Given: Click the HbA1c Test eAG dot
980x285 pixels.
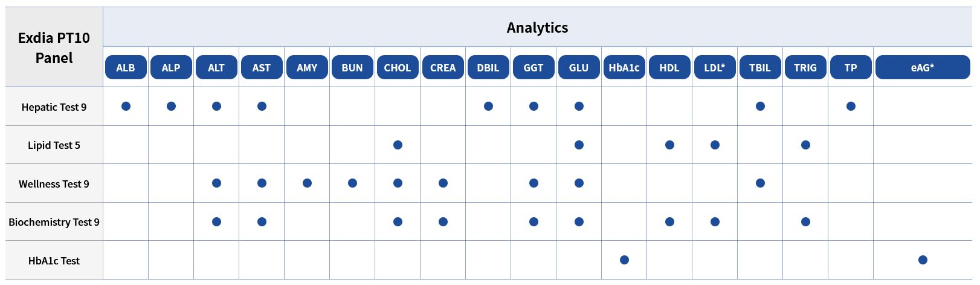Looking at the screenshot, I should click(x=923, y=260).
